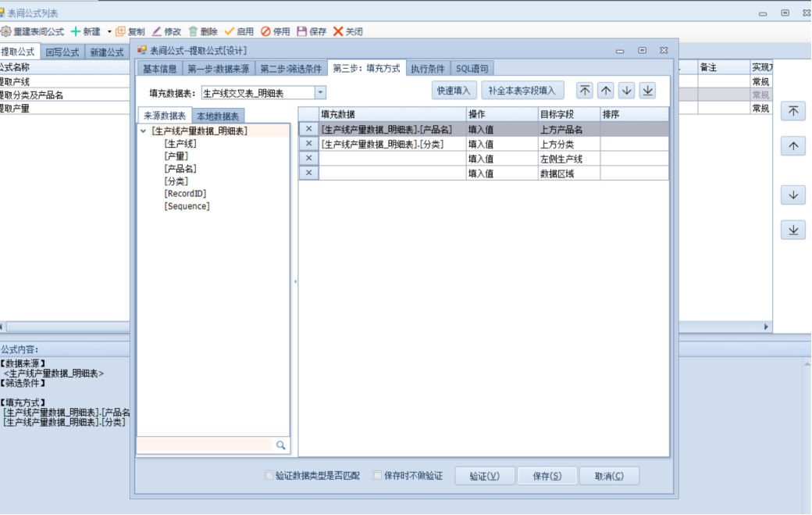Viewport: 812px width, 515px height.
Task: Click the 复制 copy icon in toolbar
Action: coord(121,31)
